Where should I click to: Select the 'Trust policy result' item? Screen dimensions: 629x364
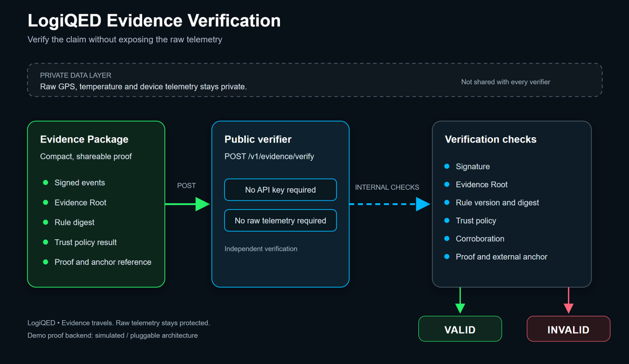pyautogui.click(x=85, y=242)
